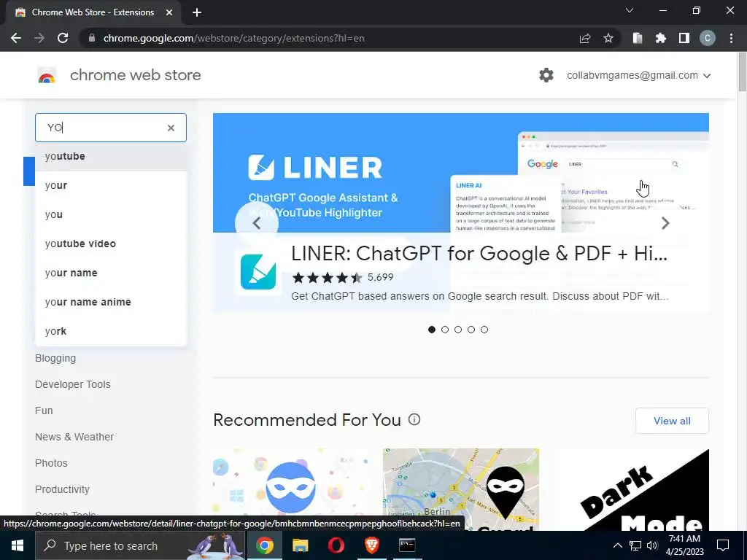Click the page vertical scrollbar
Screen dimensions: 747x560
[742, 71]
